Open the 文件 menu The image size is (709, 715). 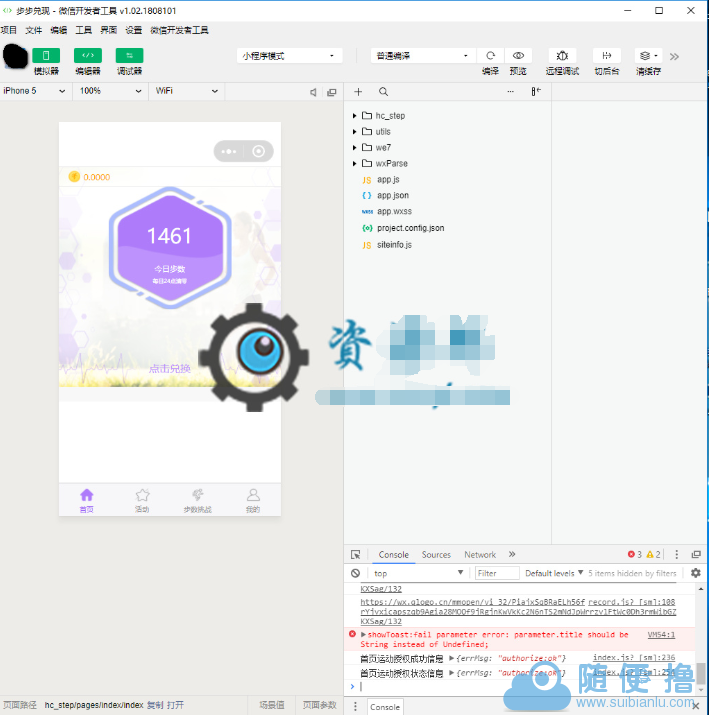pyautogui.click(x=34, y=30)
